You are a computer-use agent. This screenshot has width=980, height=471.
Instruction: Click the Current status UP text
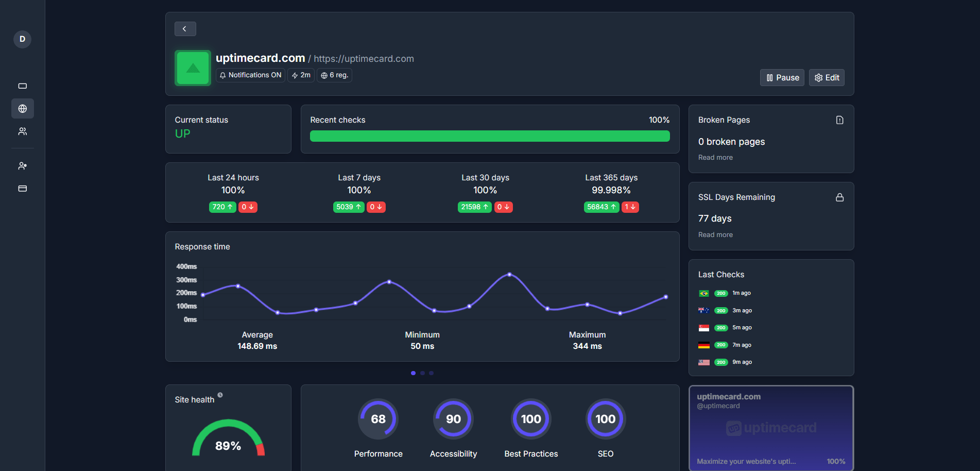click(x=182, y=133)
